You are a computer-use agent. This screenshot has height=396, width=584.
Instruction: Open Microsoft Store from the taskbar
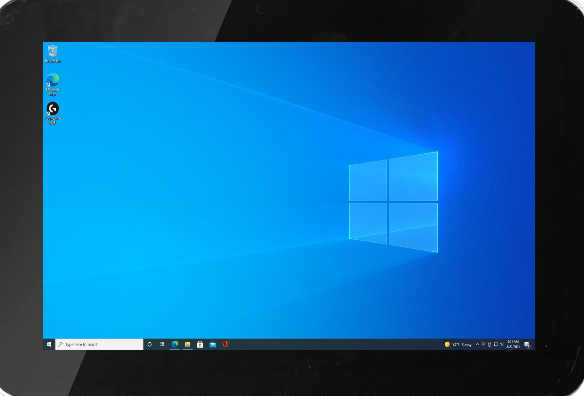[200, 345]
